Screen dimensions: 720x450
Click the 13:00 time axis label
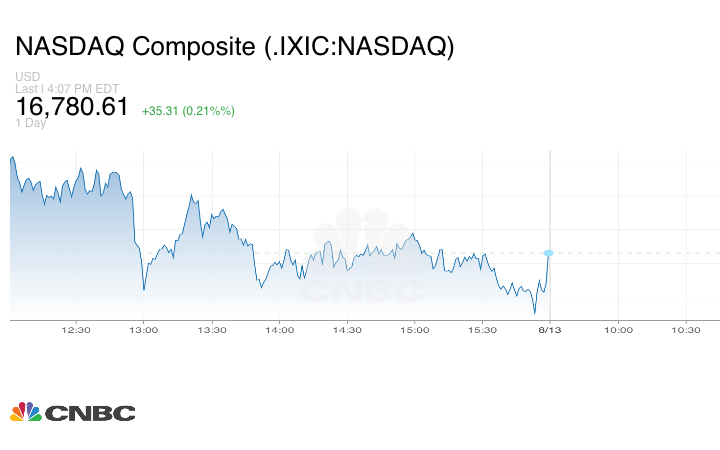coord(144,330)
